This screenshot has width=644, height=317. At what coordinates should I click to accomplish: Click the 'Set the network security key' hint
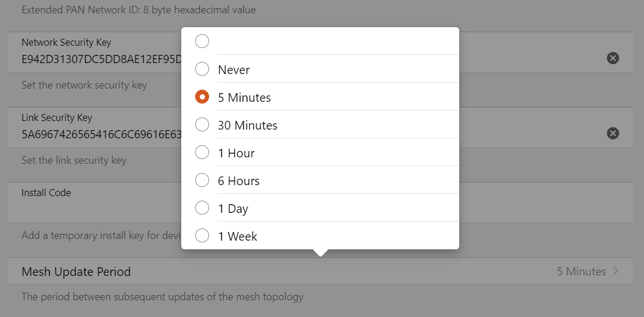pyautogui.click(x=84, y=85)
